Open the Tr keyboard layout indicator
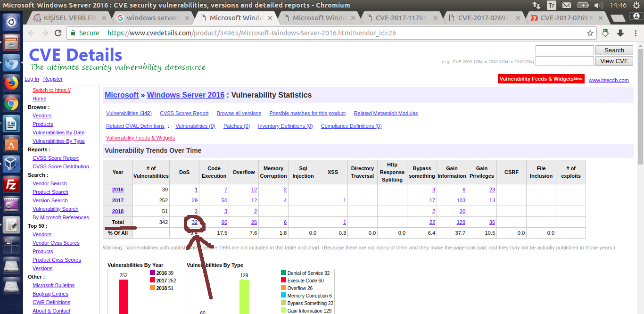Viewport: 644px width, 314px height. pos(551,5)
